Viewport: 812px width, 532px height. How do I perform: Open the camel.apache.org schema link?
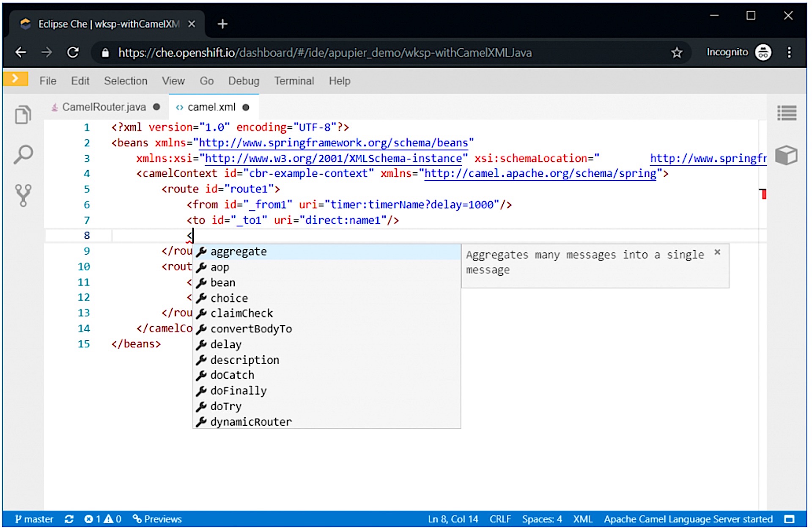pos(540,173)
